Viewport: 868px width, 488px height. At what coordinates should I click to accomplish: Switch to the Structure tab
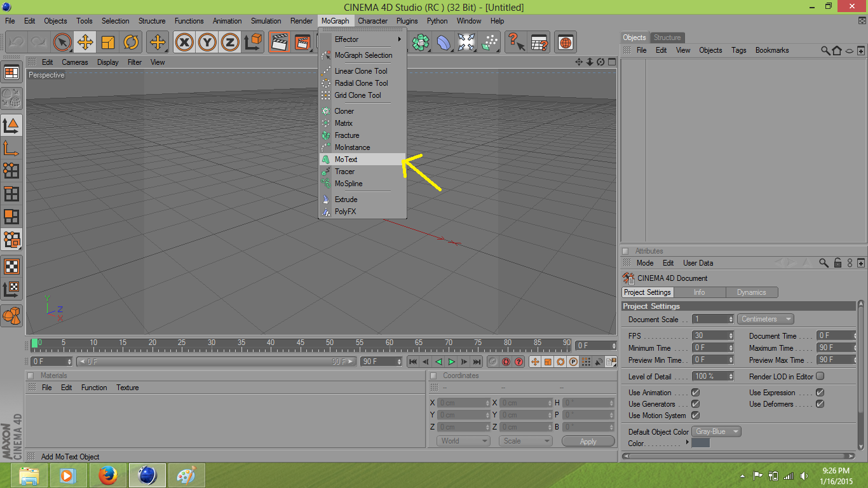pos(667,37)
